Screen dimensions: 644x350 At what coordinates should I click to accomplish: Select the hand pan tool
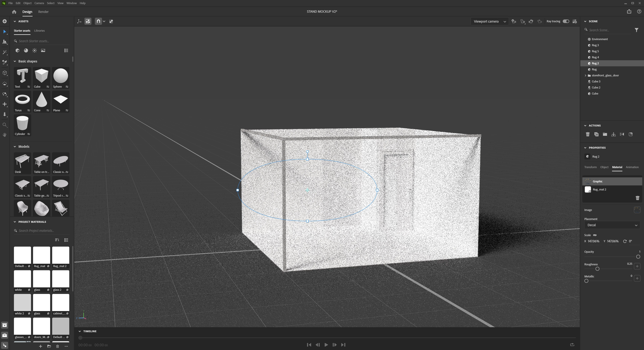pos(5,135)
